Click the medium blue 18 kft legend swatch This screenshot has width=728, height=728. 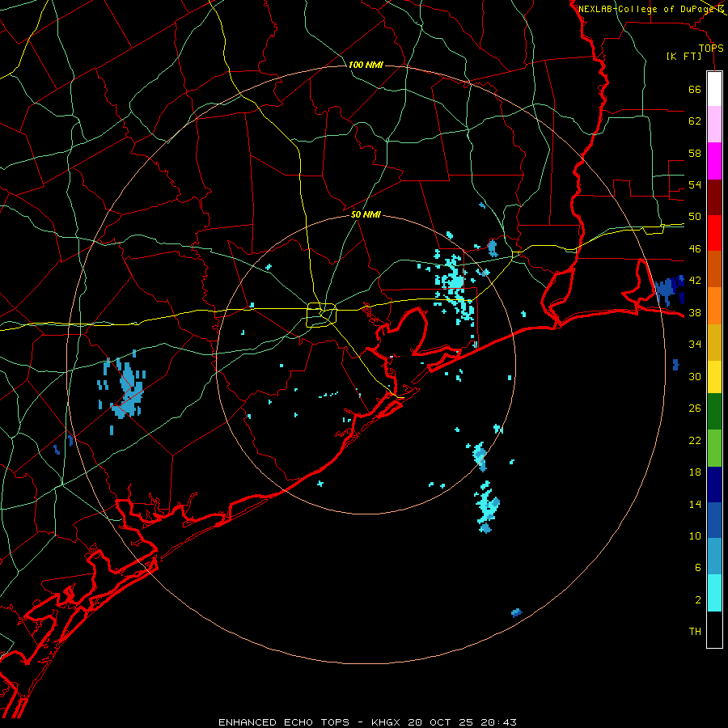714,520
